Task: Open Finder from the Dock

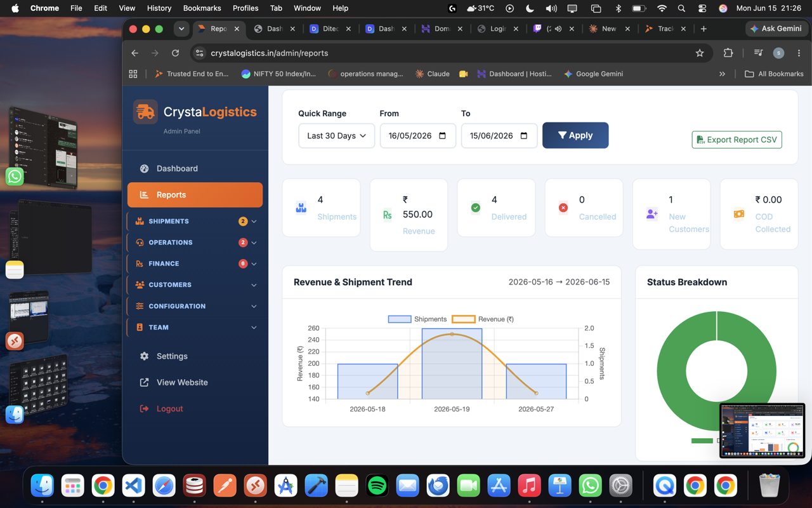Action: click(43, 486)
